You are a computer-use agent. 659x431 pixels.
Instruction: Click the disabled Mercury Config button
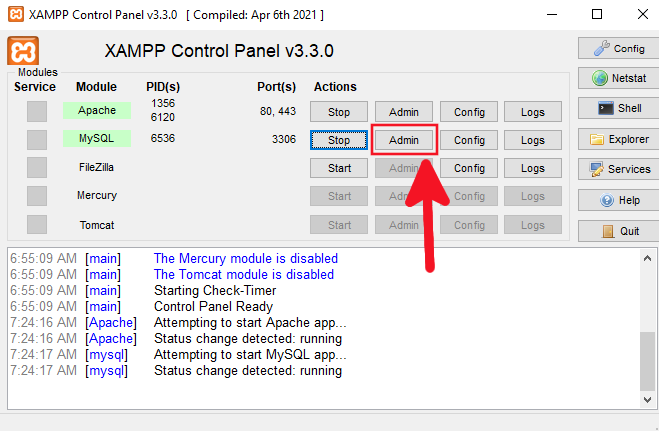coord(469,196)
